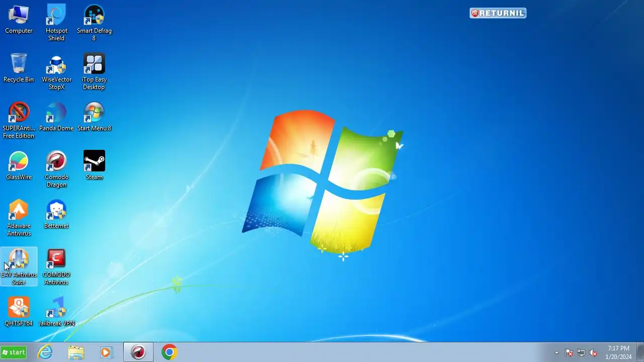Select the Smart Defrag 8 shortcut
Image resolution: width=644 pixels, height=362 pixels.
pos(94,23)
